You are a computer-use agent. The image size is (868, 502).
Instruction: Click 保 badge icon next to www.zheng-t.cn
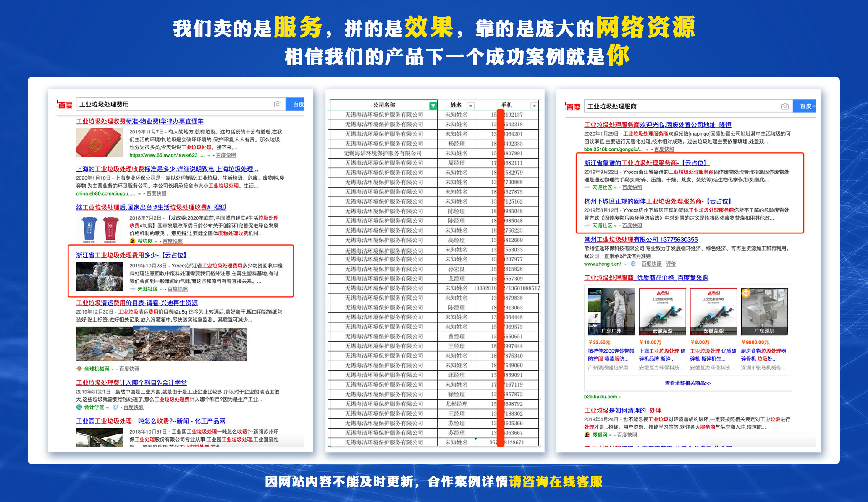[633, 264]
